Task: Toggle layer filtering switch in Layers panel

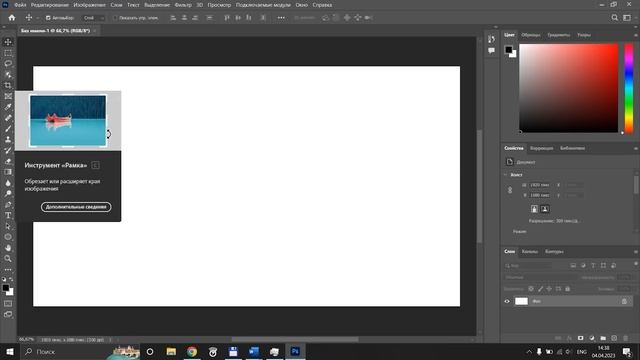Action: 636,264
